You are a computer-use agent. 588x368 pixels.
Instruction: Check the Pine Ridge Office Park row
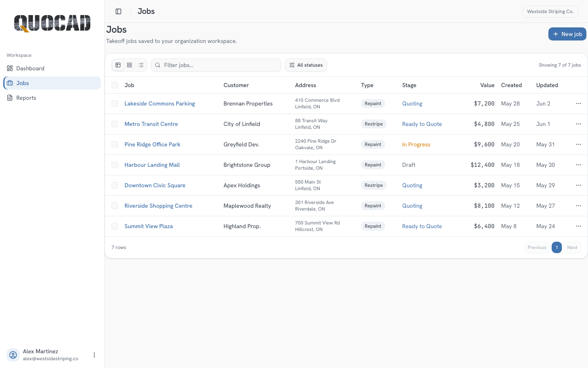click(115, 144)
